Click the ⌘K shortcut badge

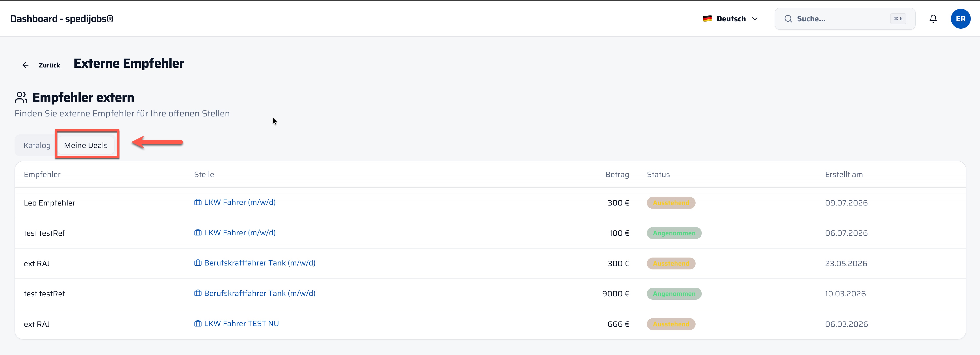(x=898, y=19)
